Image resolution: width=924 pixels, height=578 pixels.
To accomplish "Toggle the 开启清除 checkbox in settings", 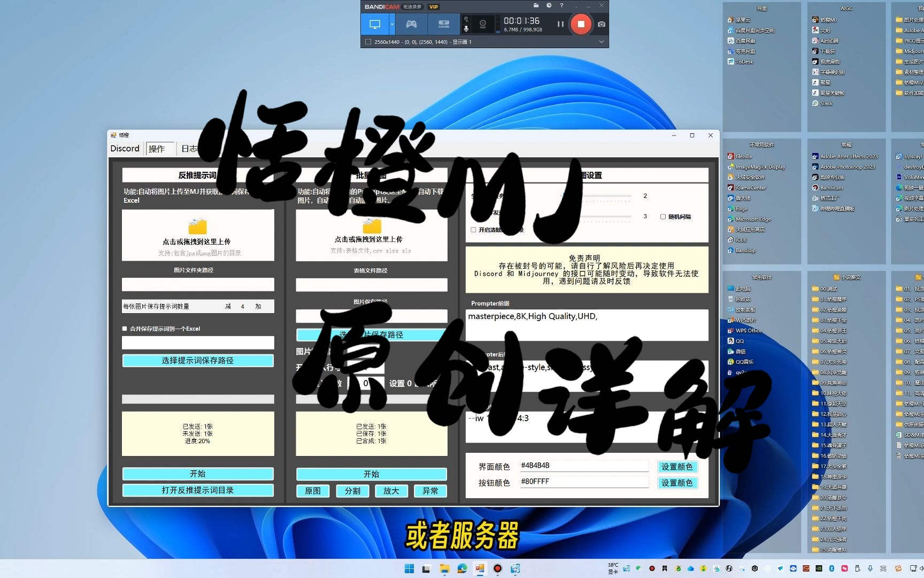I will coord(473,230).
